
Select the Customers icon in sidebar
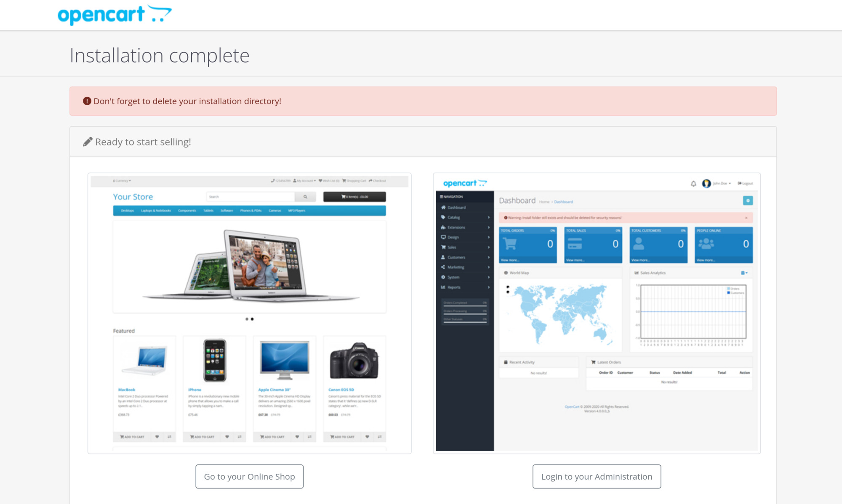coord(443,257)
